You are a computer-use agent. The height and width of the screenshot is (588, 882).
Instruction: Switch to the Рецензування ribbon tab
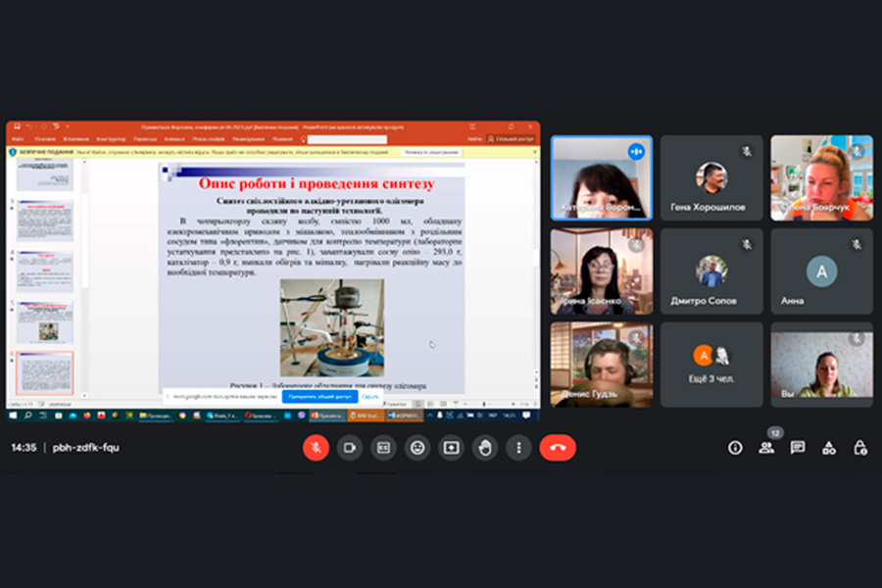(x=248, y=139)
